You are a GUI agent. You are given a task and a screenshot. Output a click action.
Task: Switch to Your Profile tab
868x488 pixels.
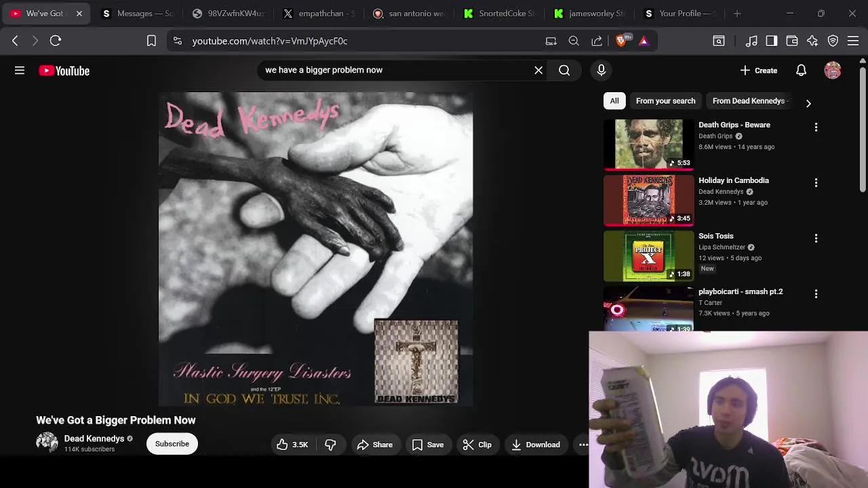pos(679,14)
